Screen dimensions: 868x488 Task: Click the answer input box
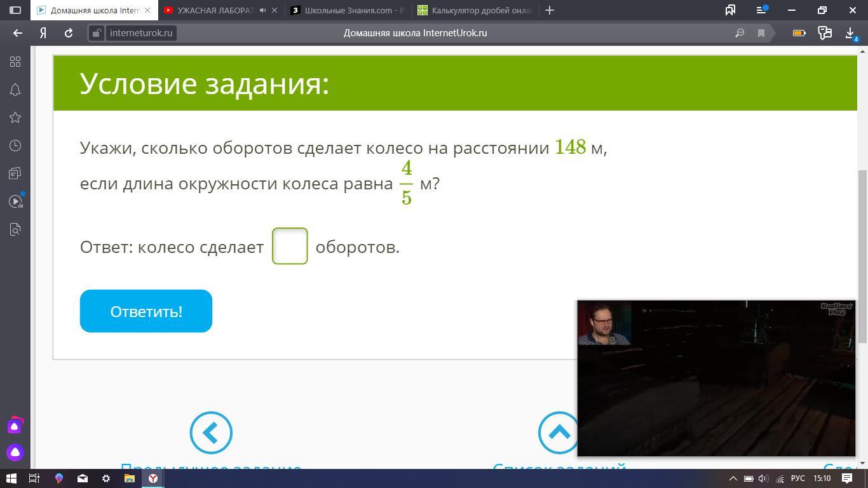pyautogui.click(x=290, y=246)
